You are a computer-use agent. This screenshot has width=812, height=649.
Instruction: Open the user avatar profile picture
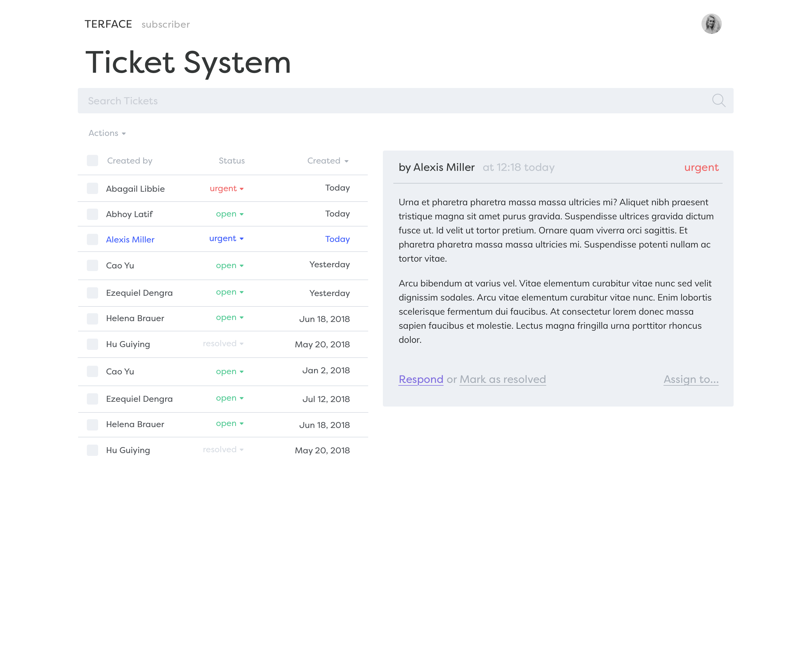(711, 24)
